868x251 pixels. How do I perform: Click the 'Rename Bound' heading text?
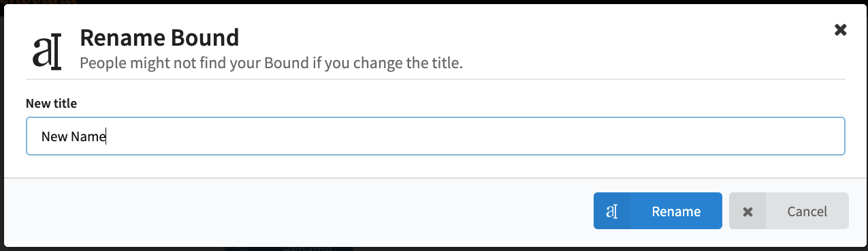click(159, 37)
